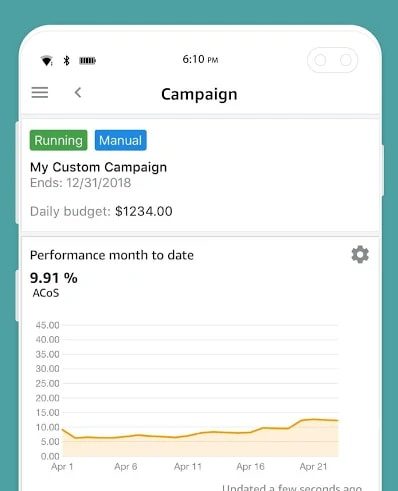Select the Manual targeting badge
Viewport: 398px width, 491px height.
pos(120,140)
